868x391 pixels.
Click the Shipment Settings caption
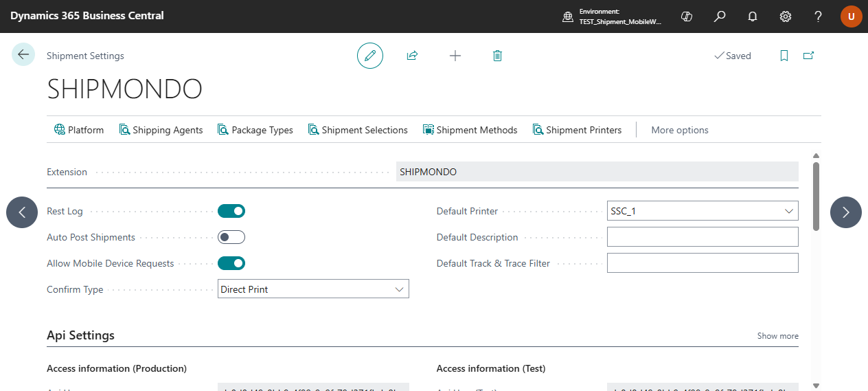(85, 56)
